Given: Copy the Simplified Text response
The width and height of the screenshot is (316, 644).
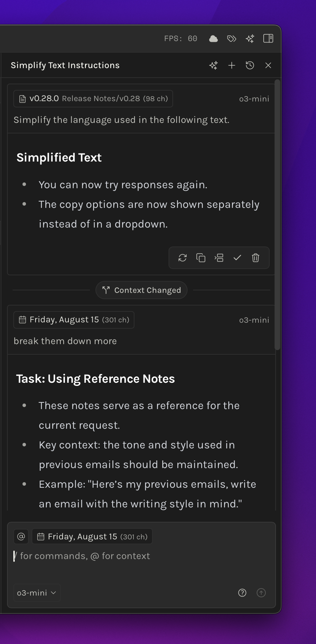Looking at the screenshot, I should 201,258.
